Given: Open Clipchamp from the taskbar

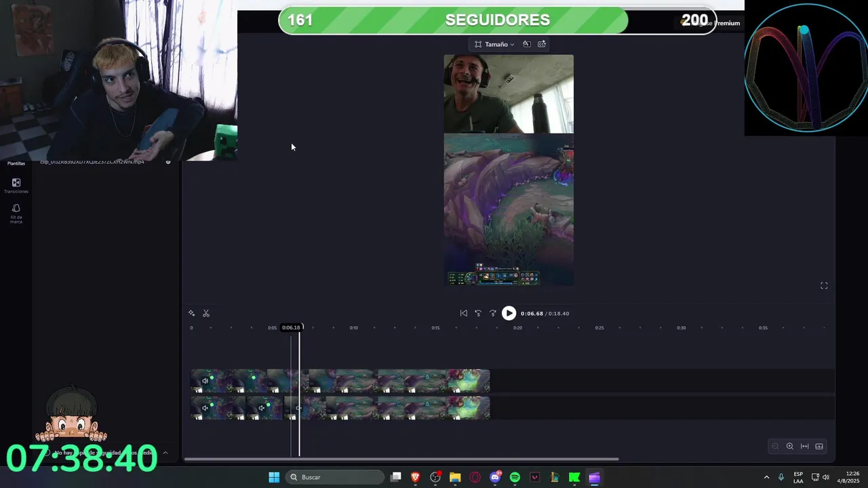Looking at the screenshot, I should [x=594, y=477].
